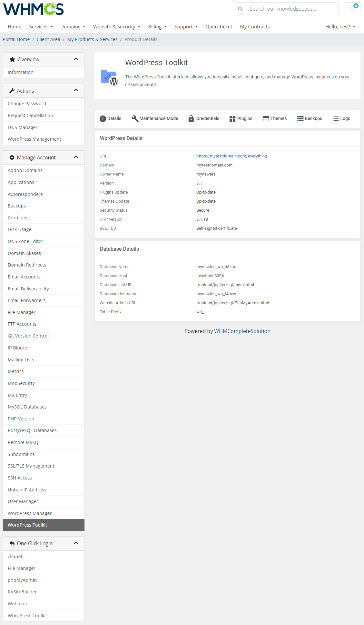Click the Credentials padlock icon
The width and height of the screenshot is (364, 625).
pyautogui.click(x=191, y=118)
